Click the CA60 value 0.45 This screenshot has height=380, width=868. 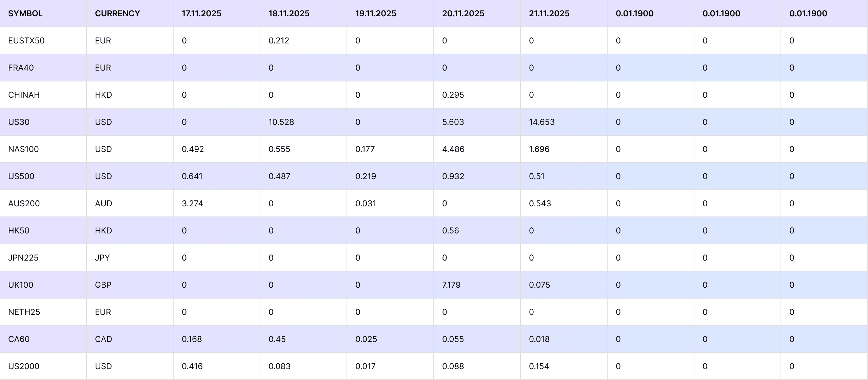click(x=277, y=339)
